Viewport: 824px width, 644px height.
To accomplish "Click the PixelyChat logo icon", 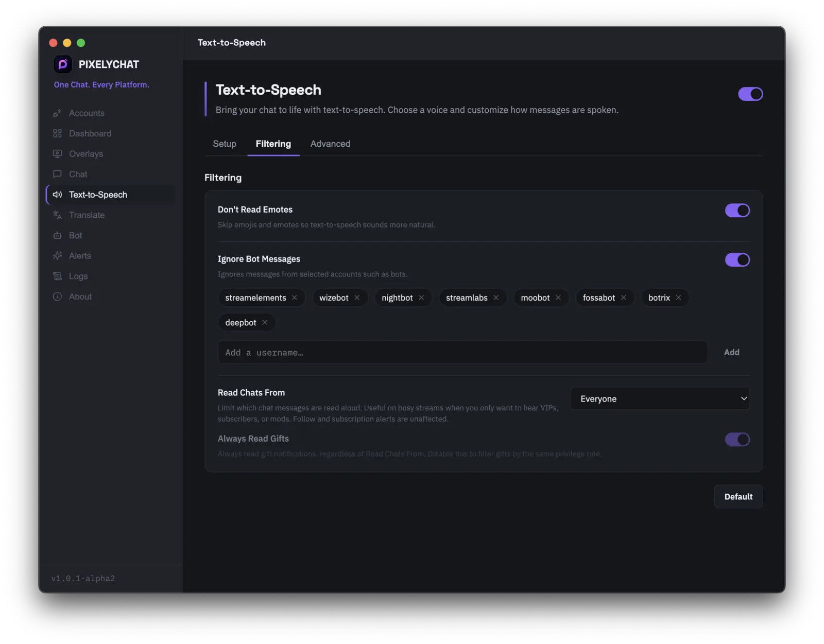I will pyautogui.click(x=63, y=64).
